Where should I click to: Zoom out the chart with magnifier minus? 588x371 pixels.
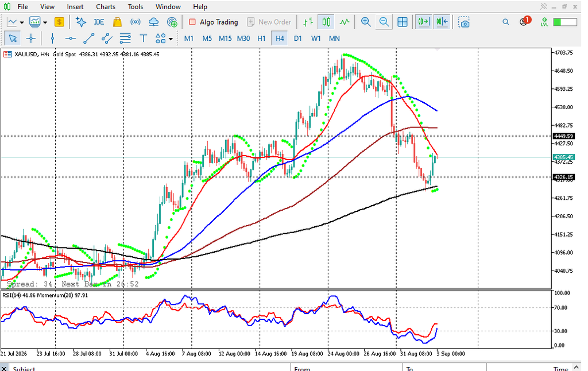click(x=384, y=22)
